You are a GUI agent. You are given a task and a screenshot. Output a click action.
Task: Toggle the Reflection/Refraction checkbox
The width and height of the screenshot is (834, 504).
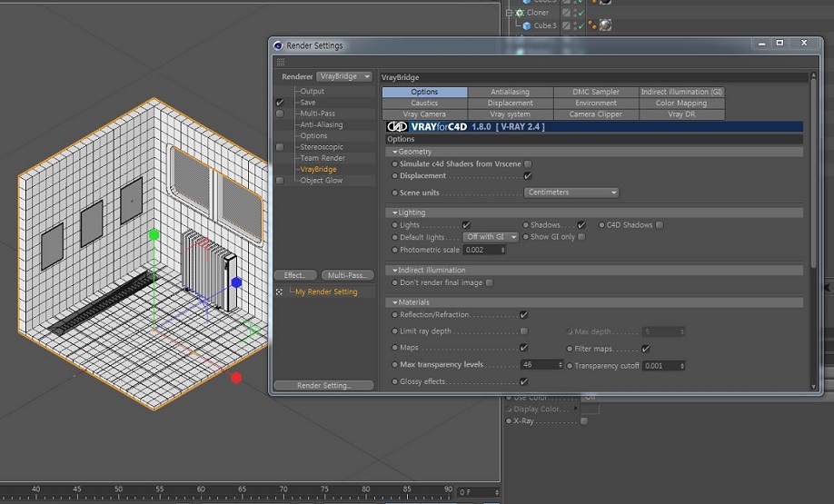click(x=524, y=315)
